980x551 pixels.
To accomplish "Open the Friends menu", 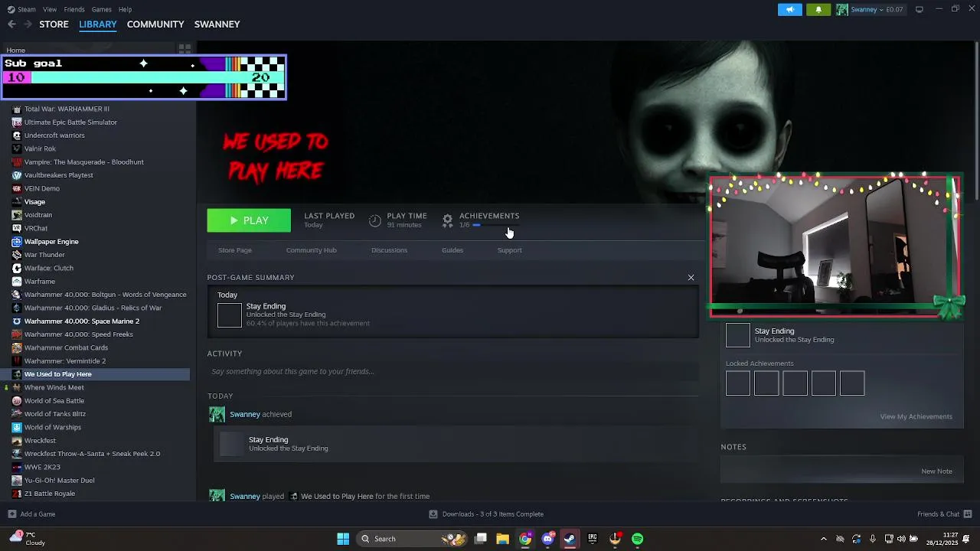I will point(74,9).
